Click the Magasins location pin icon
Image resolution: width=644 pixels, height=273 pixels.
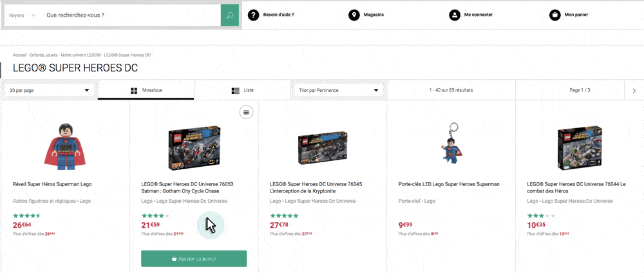pos(354,15)
